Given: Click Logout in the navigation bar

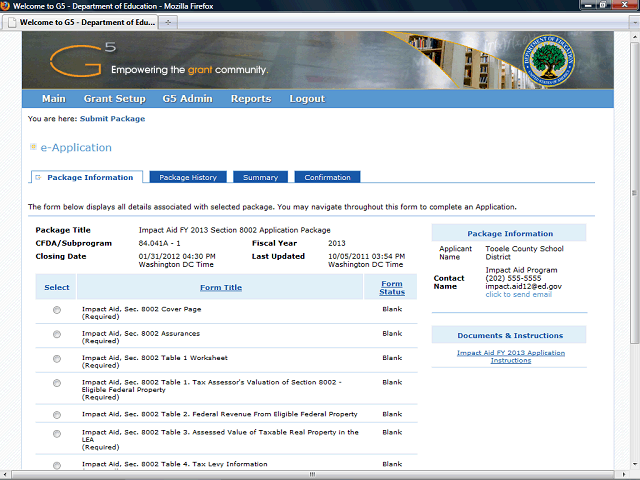Looking at the screenshot, I should point(307,99).
